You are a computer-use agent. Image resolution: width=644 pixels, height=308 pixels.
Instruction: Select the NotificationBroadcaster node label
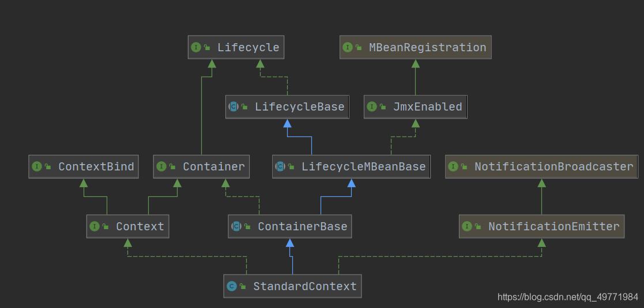554,167
